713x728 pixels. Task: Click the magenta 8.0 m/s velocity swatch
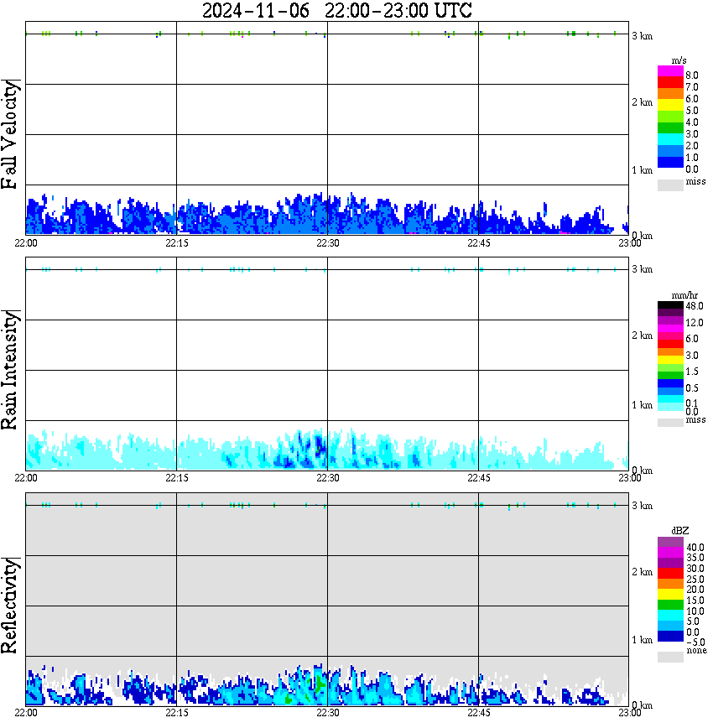670,71
